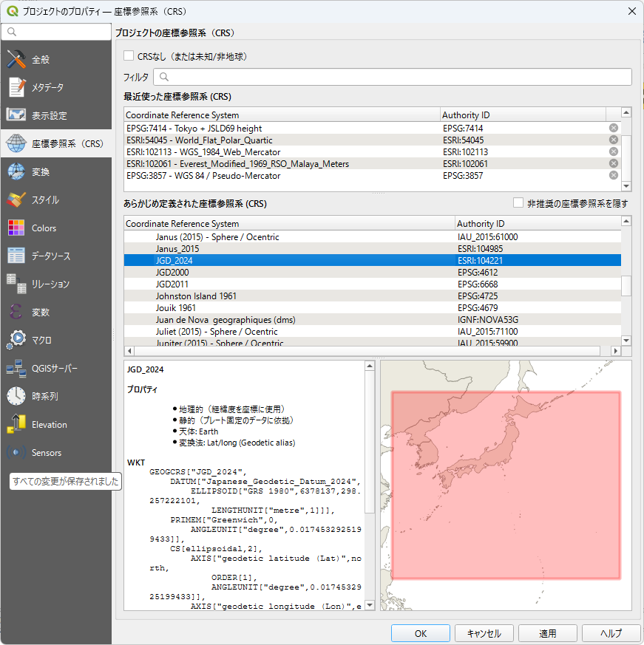Select the JGD2000 row
The image size is (644, 645).
tap(373, 273)
